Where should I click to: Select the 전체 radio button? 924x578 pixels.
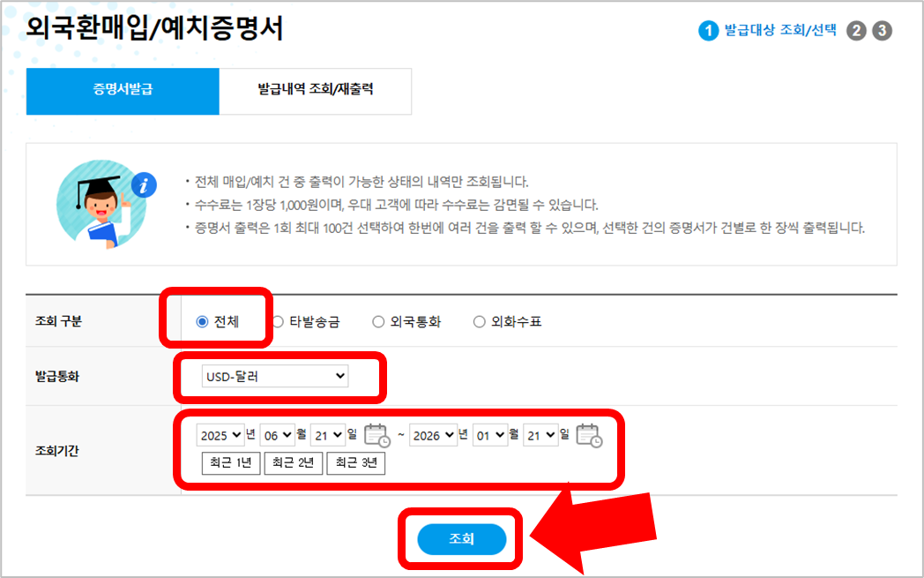coord(202,322)
